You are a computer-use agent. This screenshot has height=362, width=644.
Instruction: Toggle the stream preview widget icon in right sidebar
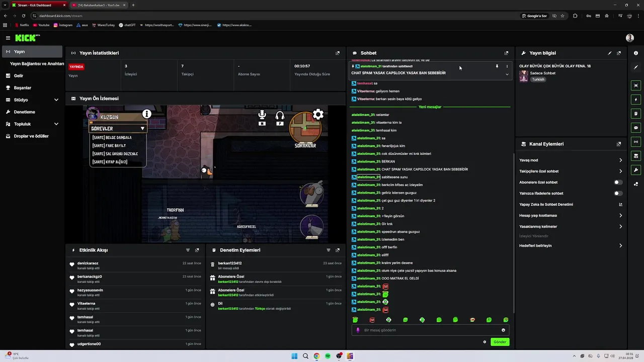636,85
